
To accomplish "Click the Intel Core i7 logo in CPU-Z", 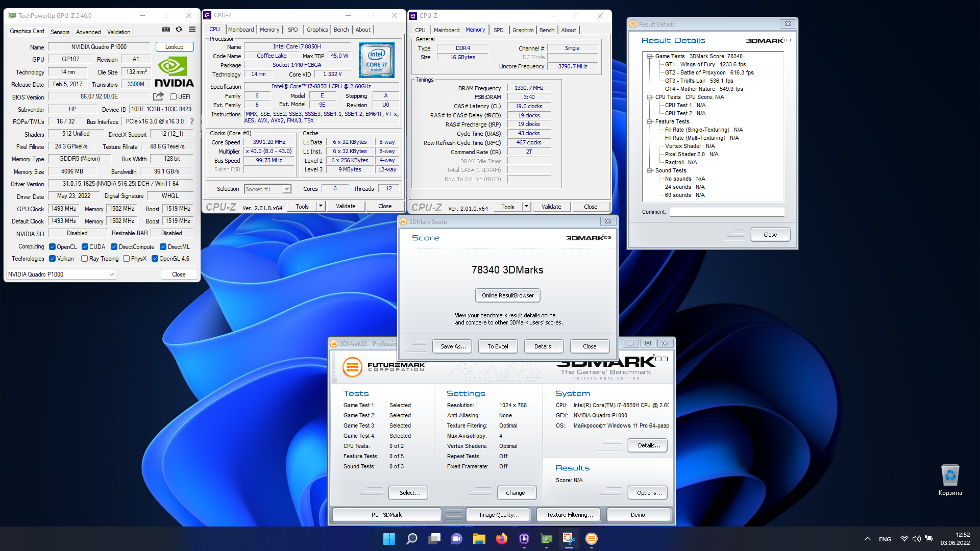I will coord(377,60).
